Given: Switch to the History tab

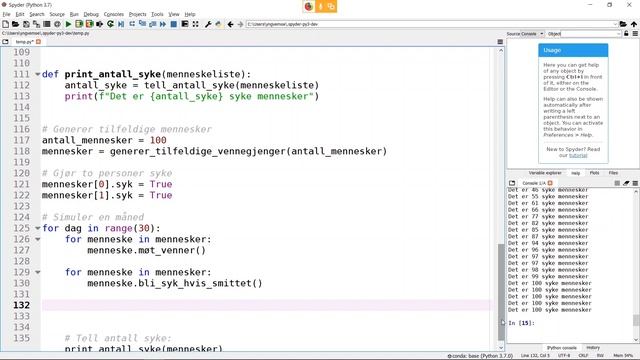Looking at the screenshot, I should click(593, 348).
